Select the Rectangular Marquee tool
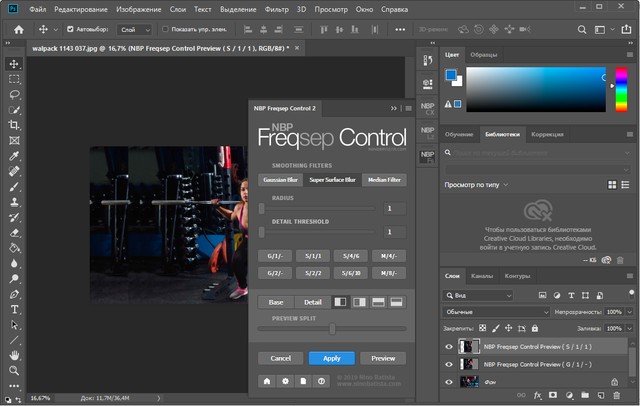 (x=14, y=78)
